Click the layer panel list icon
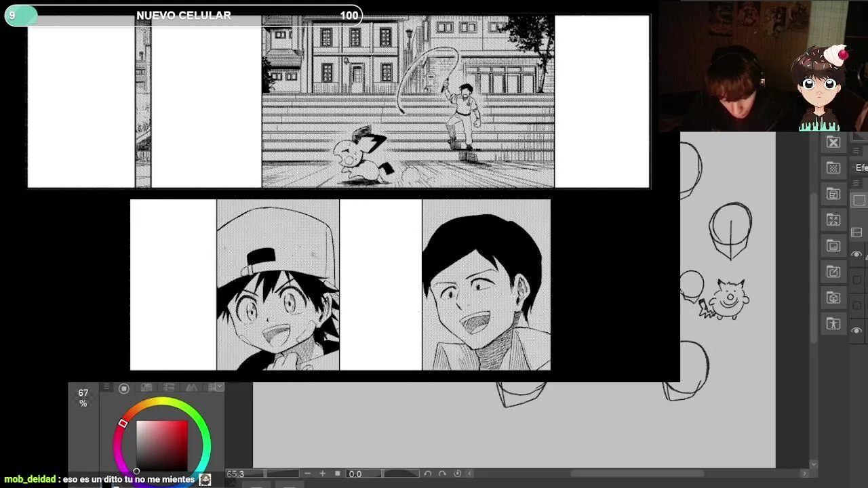Screen dimensions: 868x488 click(856, 233)
